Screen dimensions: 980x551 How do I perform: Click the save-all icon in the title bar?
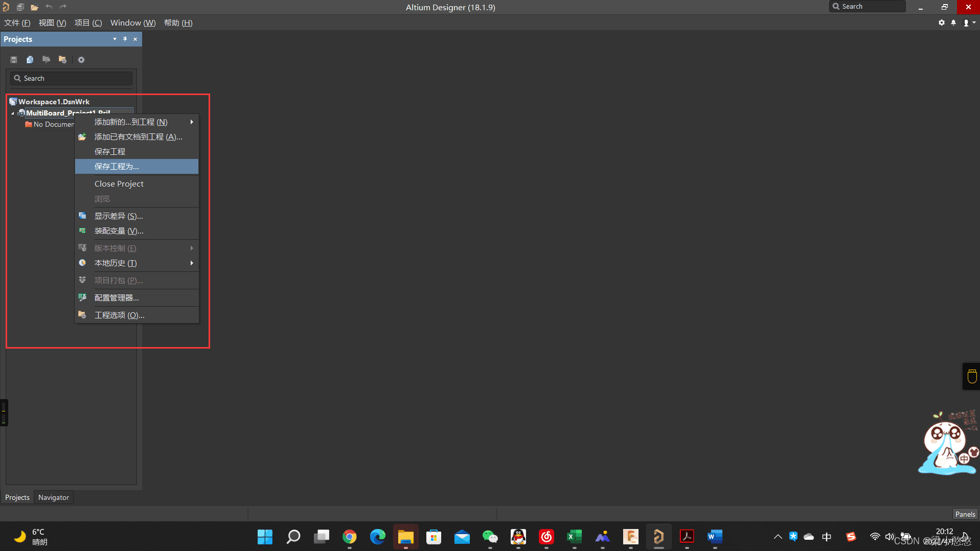(x=20, y=7)
